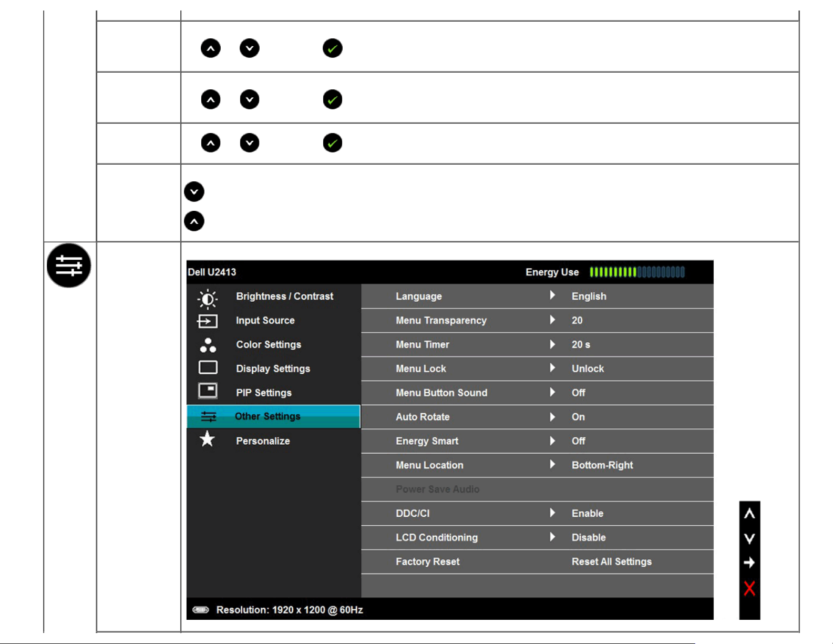Expand the LCD Conditioning arrow
Image resolution: width=833 pixels, height=644 pixels.
click(552, 537)
